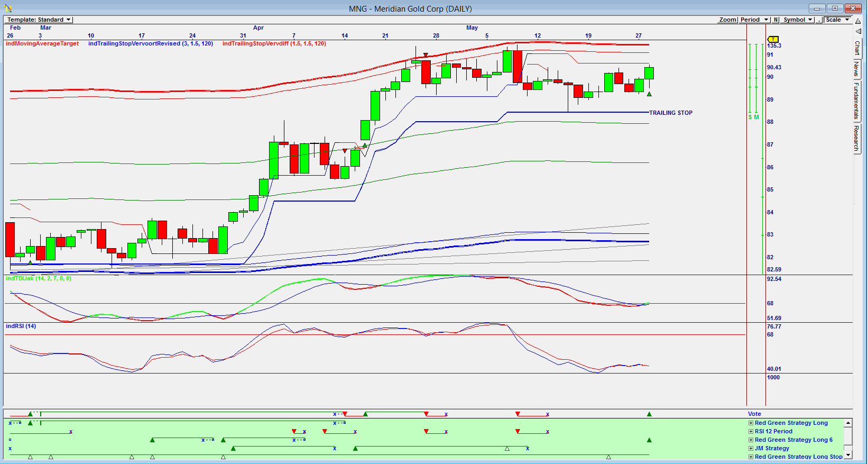Click green arrow in Red Green Long 6 row end
The height and width of the screenshot is (464, 868).
(649, 440)
